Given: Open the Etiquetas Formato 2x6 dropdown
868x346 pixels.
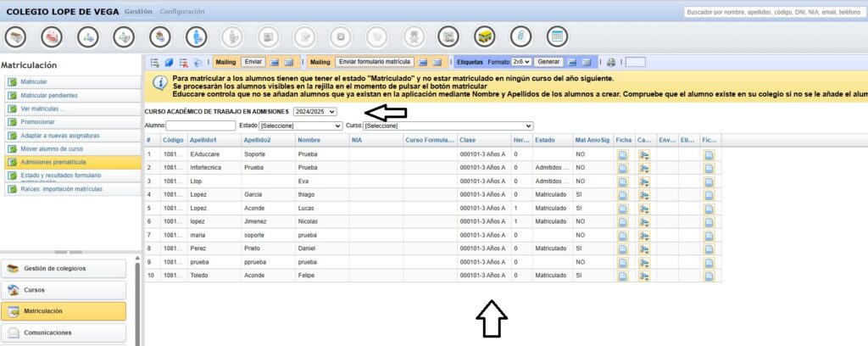Looking at the screenshot, I should pos(521,62).
